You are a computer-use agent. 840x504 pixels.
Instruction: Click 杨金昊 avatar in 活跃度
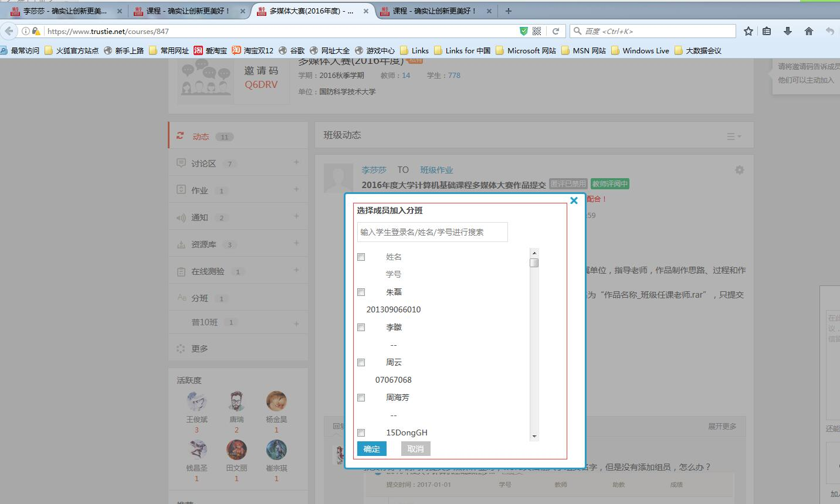pos(276,401)
